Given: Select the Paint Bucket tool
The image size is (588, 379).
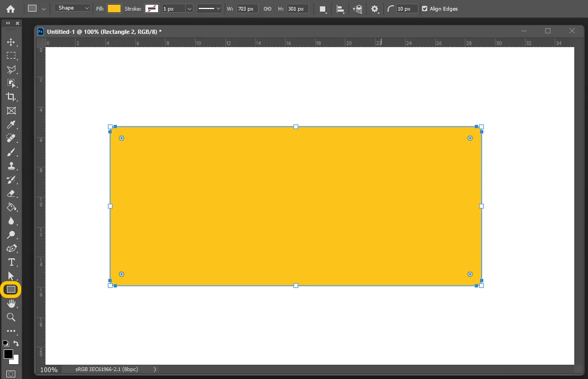Looking at the screenshot, I should (x=11, y=207).
